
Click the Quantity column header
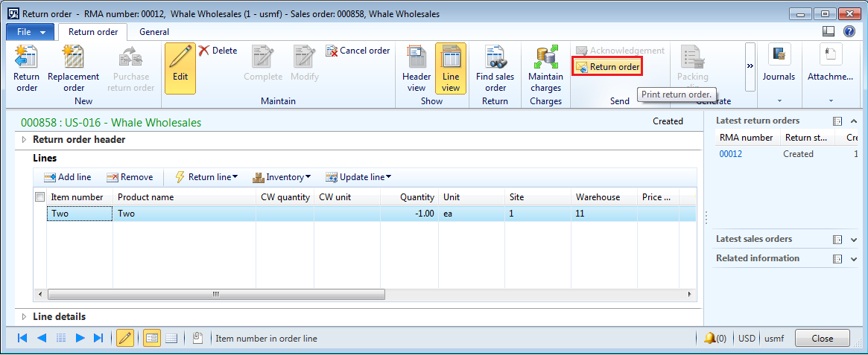pyautogui.click(x=410, y=197)
